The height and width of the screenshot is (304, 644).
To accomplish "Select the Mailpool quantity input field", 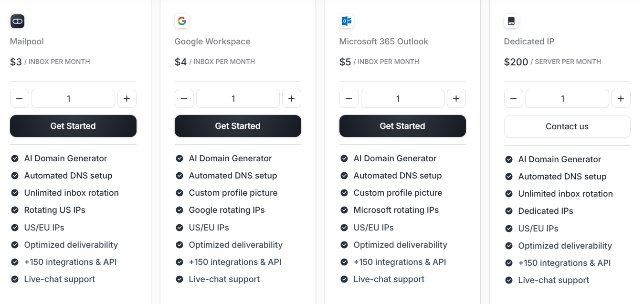I will click(73, 98).
